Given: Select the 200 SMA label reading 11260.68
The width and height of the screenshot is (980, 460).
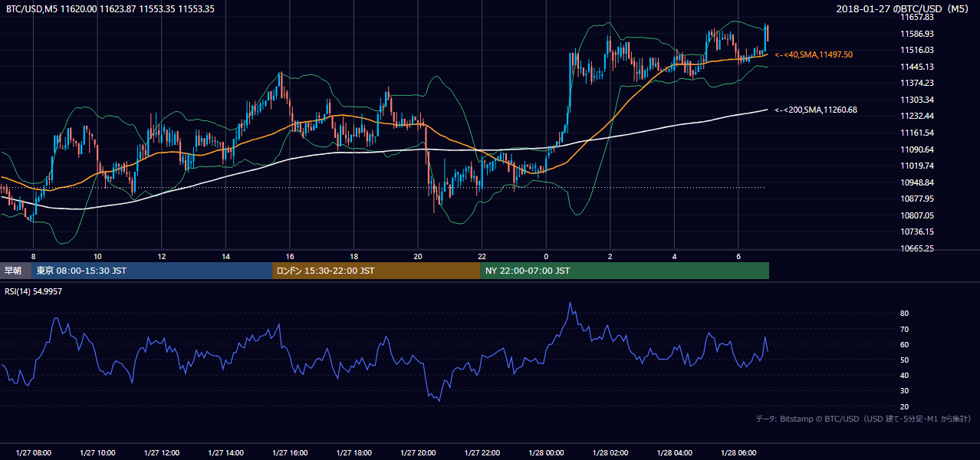Looking at the screenshot, I should click(x=816, y=110).
